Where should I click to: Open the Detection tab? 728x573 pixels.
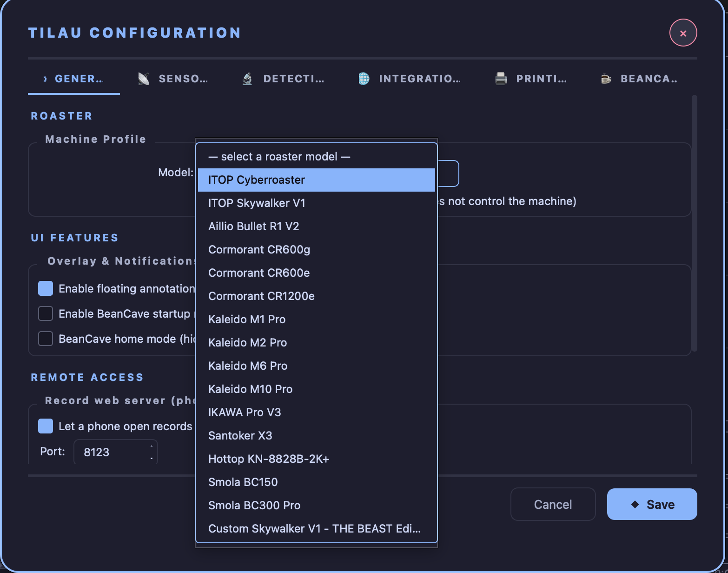click(284, 79)
